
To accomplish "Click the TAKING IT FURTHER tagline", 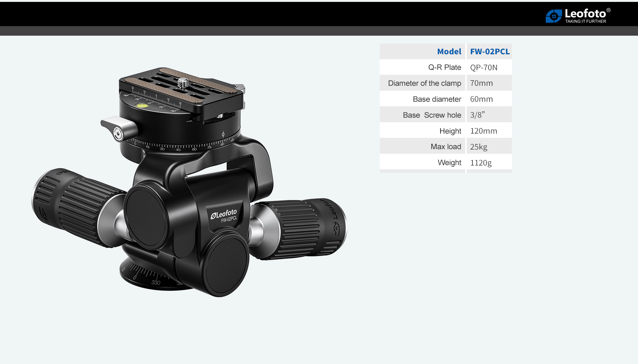I will point(585,22).
